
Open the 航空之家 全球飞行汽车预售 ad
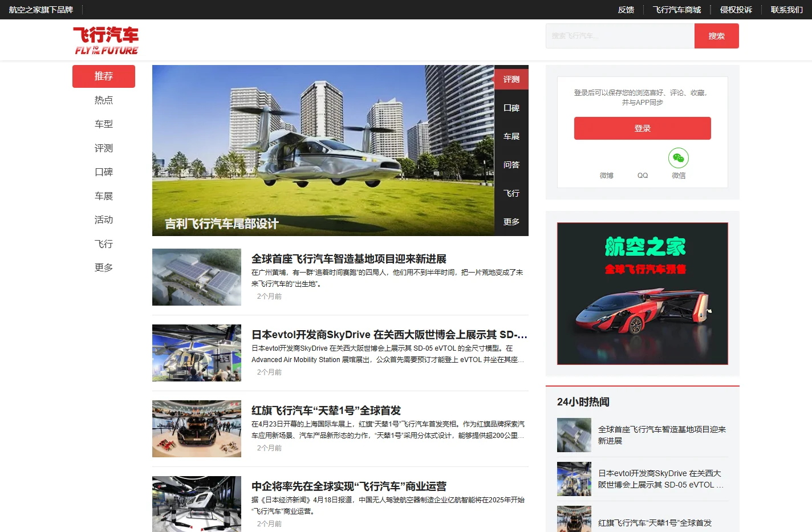(643, 294)
